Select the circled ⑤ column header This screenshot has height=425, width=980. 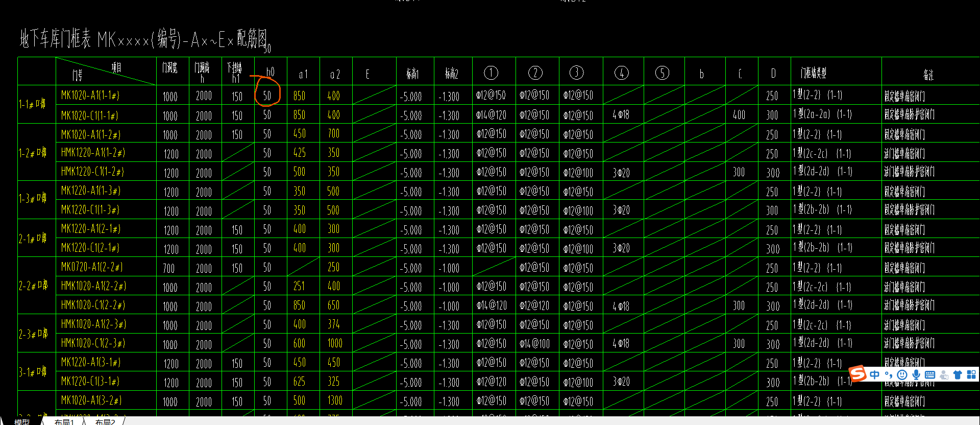662,73
